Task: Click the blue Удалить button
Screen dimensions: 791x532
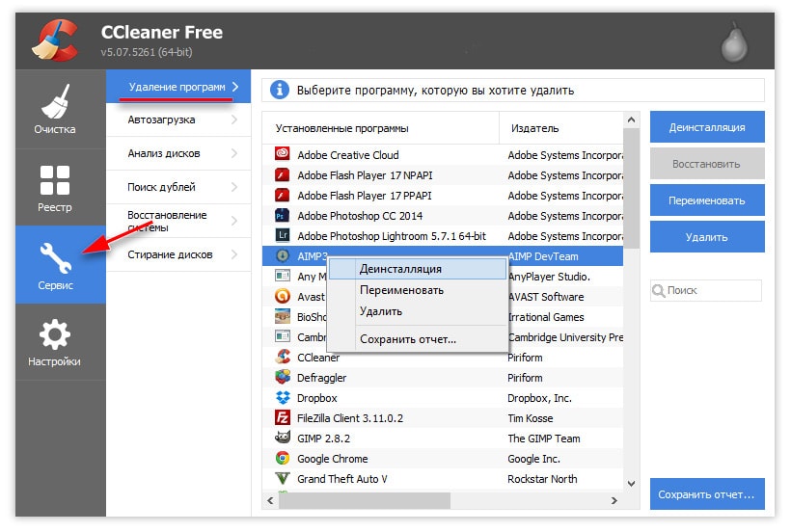Action: click(707, 237)
